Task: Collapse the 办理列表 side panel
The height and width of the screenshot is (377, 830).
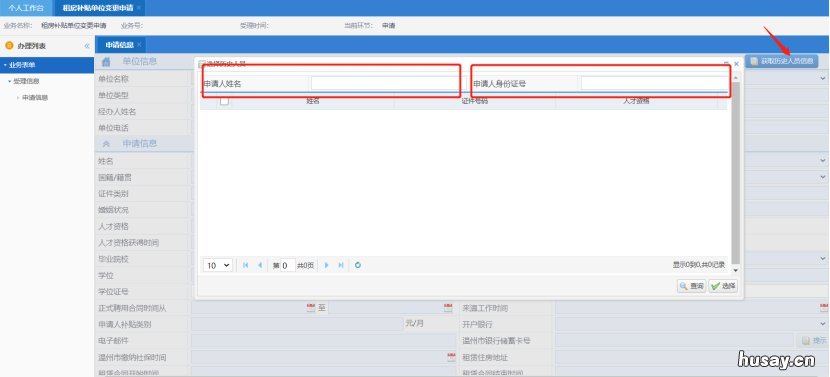Action: (x=87, y=46)
